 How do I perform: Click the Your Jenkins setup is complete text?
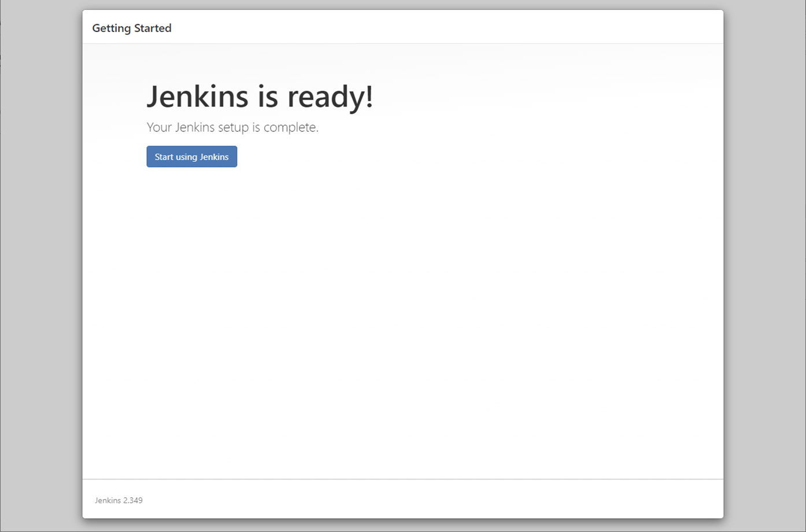pos(232,127)
